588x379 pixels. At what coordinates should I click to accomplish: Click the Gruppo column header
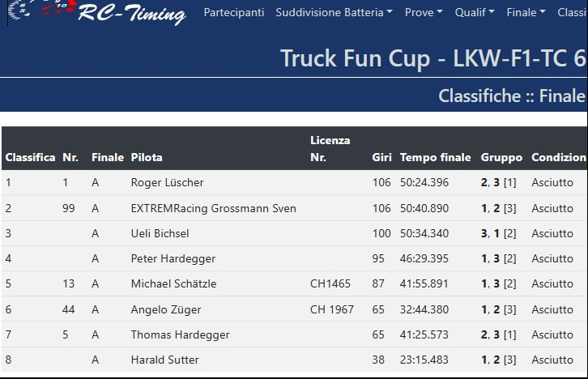coord(501,157)
